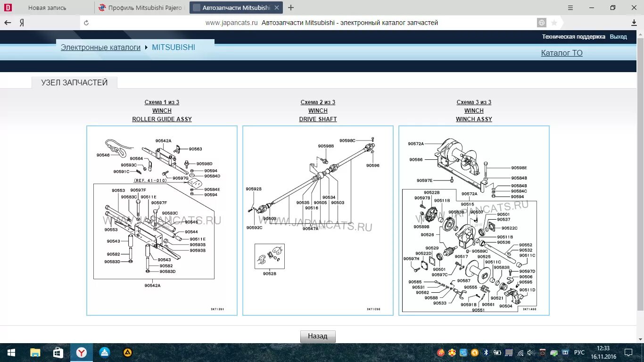Open the Bluetooth tray icon

pyautogui.click(x=486, y=353)
